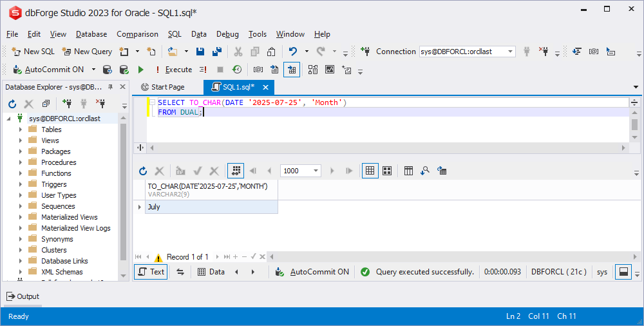
Task: Click the column chooser icon in results toolbar
Action: pyautogui.click(x=408, y=171)
